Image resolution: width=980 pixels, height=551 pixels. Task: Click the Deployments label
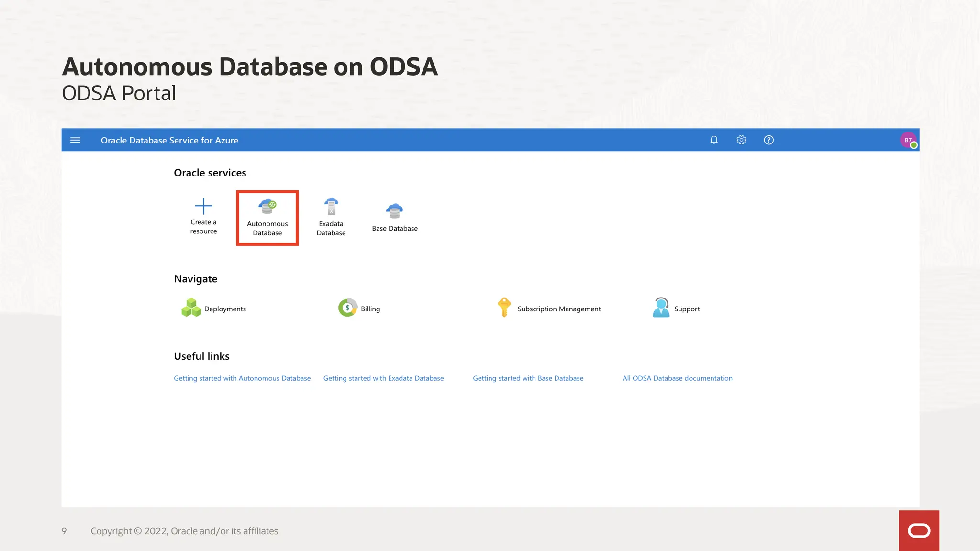[x=225, y=309]
